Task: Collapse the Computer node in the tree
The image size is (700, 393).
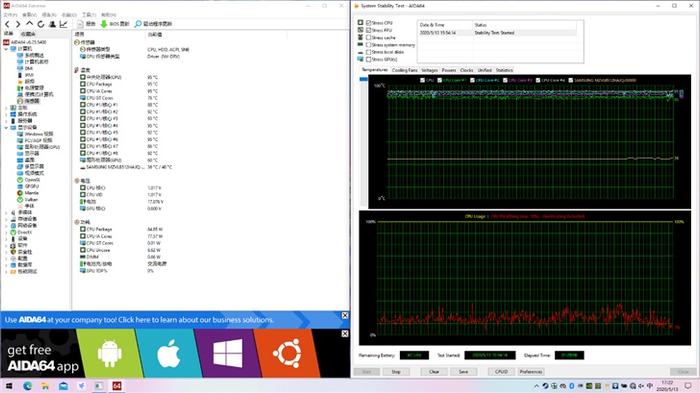Action: [x=6, y=49]
